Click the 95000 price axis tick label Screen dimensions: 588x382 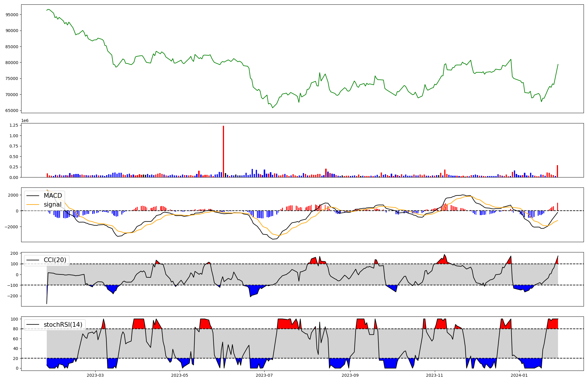pos(12,15)
